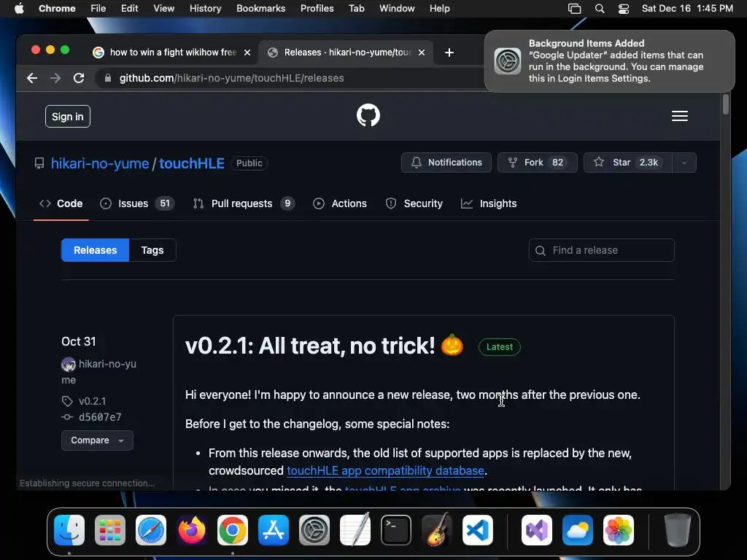
Task: Click the Chrome back arrow
Action: click(32, 78)
